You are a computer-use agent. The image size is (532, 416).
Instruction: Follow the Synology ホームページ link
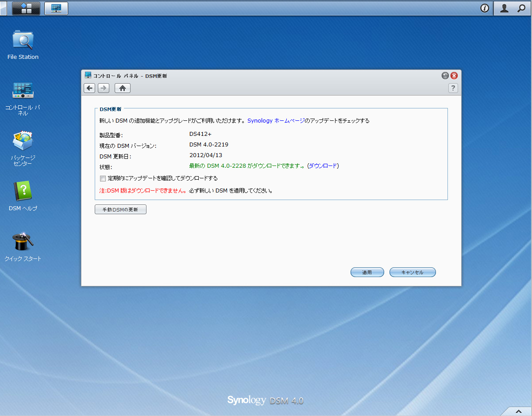click(x=276, y=120)
